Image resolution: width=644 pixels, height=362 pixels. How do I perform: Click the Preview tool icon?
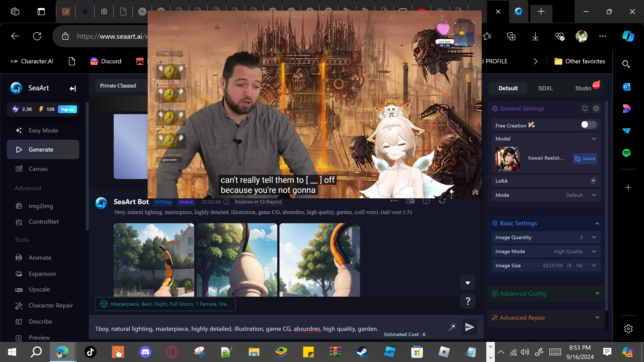(19, 338)
